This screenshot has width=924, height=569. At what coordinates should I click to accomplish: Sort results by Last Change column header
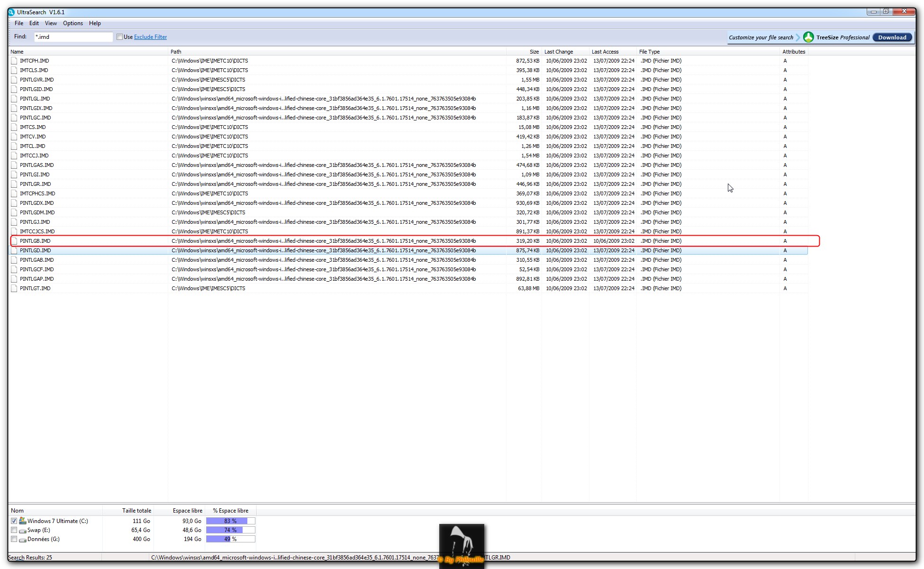click(559, 52)
